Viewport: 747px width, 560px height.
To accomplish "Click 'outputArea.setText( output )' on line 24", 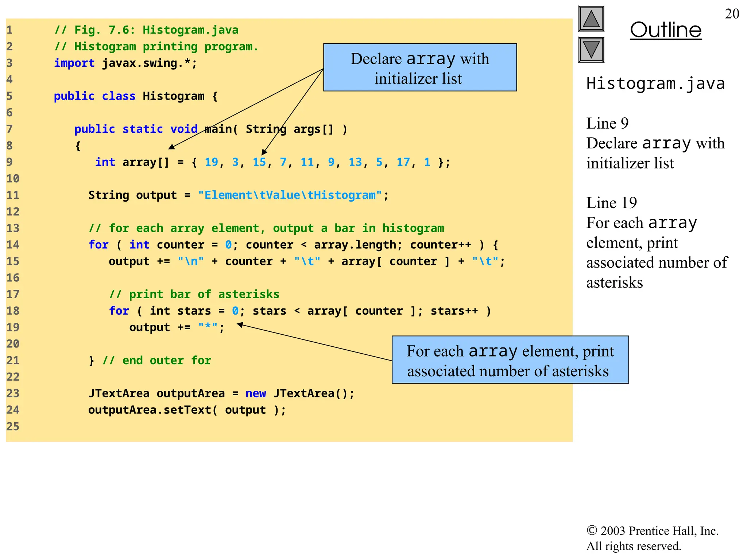I will [187, 410].
